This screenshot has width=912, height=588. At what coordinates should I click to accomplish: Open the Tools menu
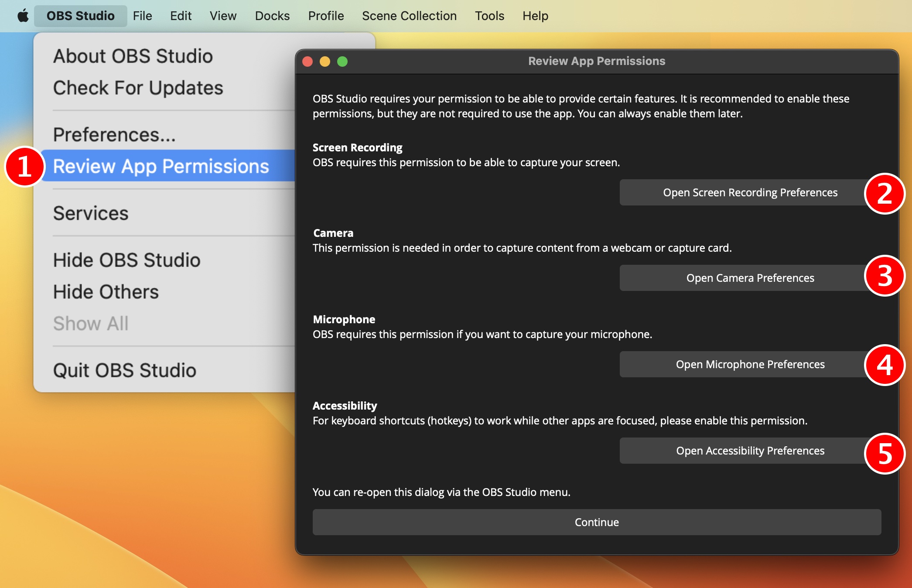[489, 16]
